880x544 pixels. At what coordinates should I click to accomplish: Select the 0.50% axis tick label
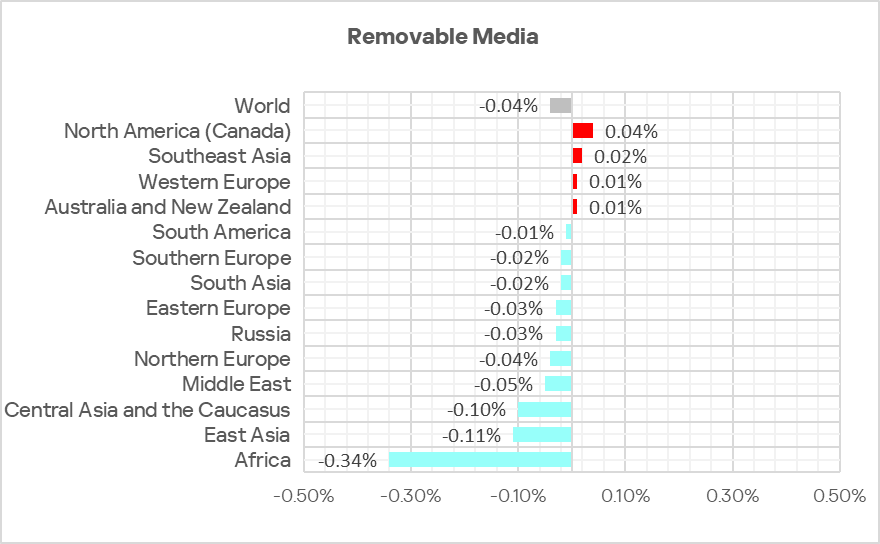(x=839, y=497)
